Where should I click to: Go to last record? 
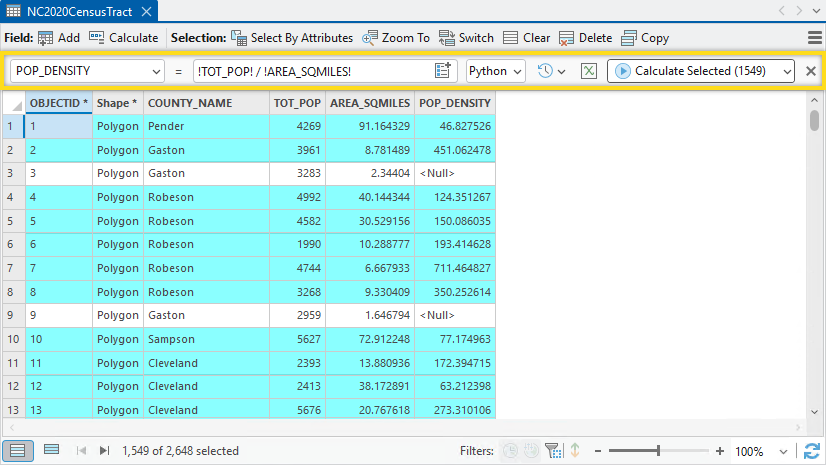click(104, 451)
